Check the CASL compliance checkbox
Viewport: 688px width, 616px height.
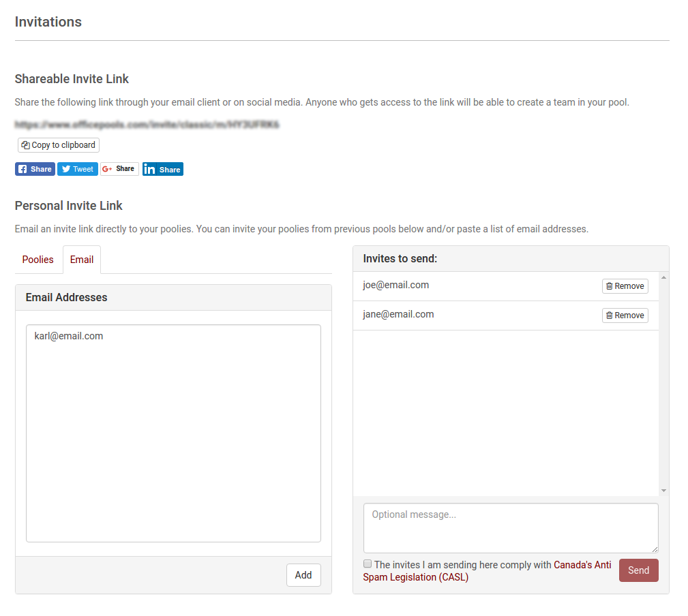(368, 564)
